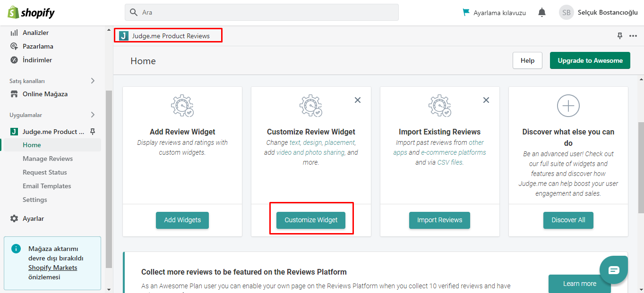Follow the 'e-commerce platforms' link

click(x=454, y=152)
